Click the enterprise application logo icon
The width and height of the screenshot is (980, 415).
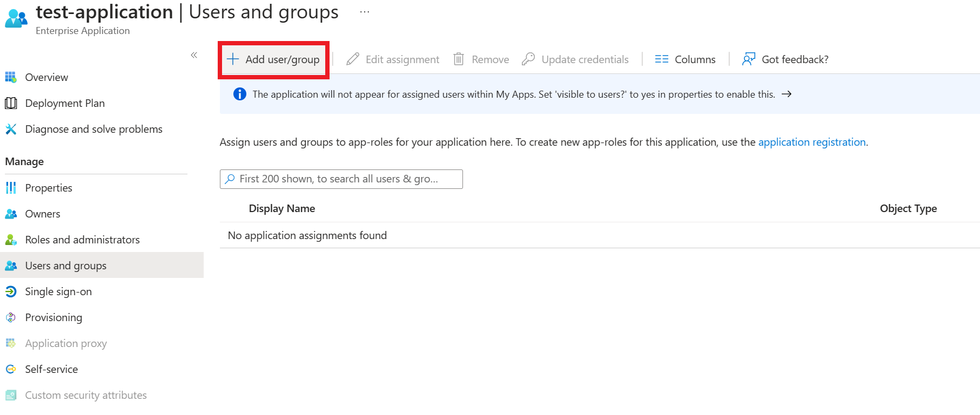tap(16, 18)
